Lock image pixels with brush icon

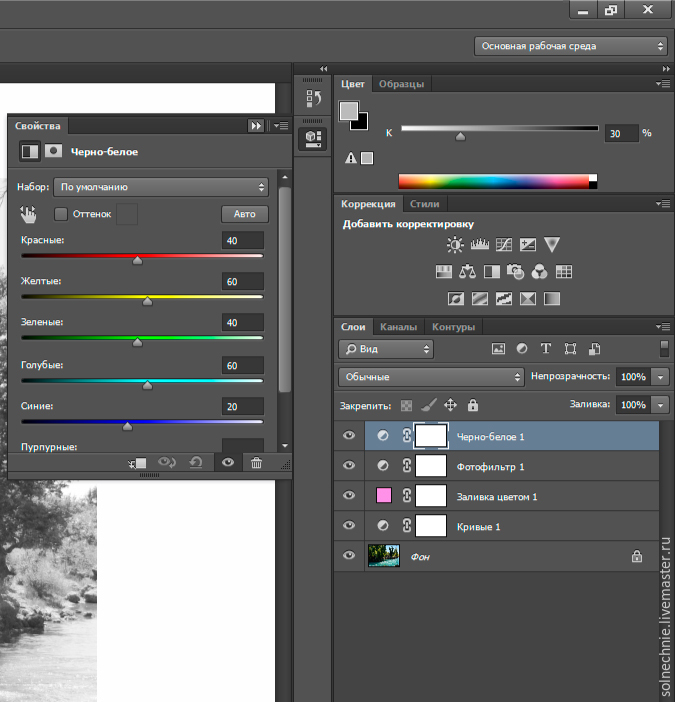coord(428,405)
